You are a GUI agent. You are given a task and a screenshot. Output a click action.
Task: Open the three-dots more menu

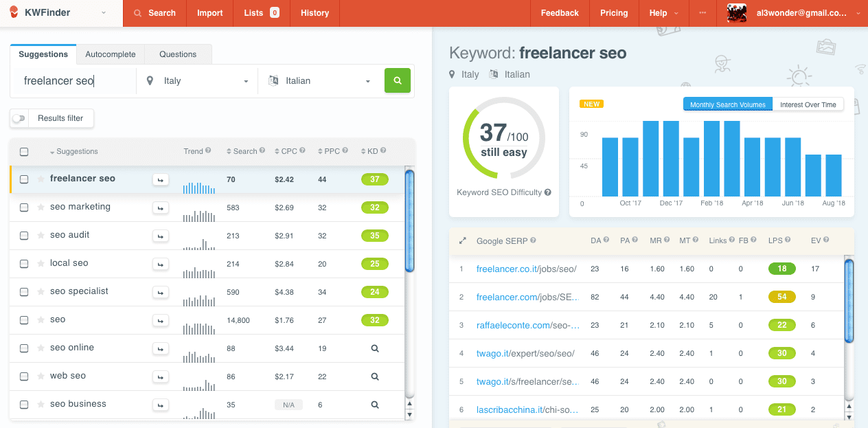pyautogui.click(x=703, y=13)
